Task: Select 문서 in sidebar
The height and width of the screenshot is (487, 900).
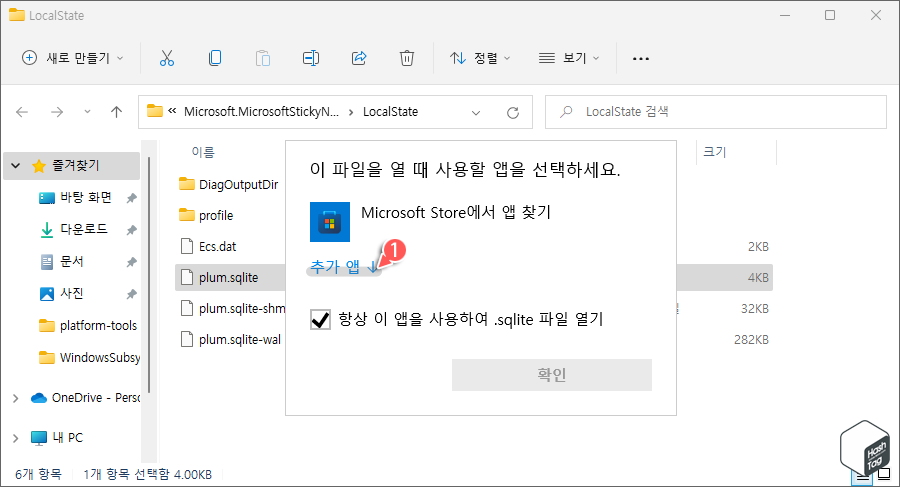Action: tap(72, 261)
